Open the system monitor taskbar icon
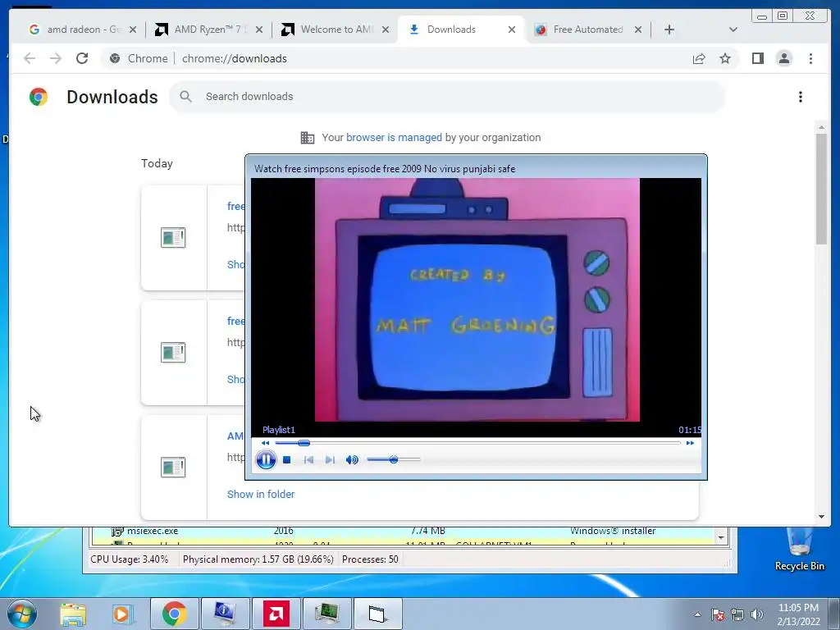Viewport: 840px width, 630px height. coord(327,614)
